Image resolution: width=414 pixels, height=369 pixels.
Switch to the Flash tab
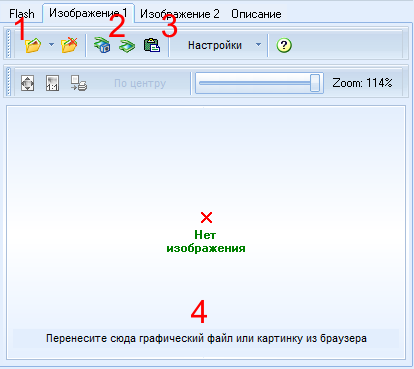click(x=22, y=14)
